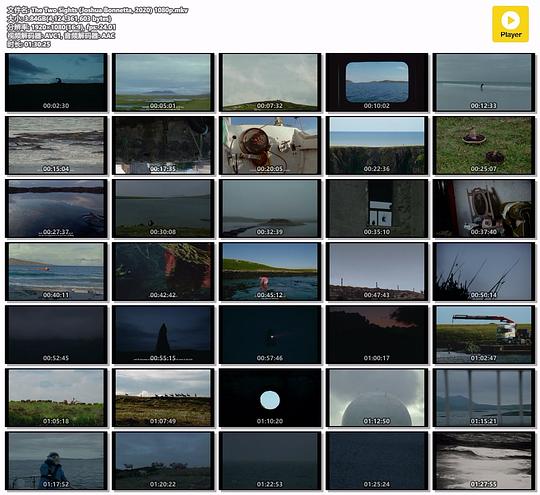This screenshot has height=495, width=540.
Task: Open the window view frame at 00:35:10
Action: pos(377,208)
